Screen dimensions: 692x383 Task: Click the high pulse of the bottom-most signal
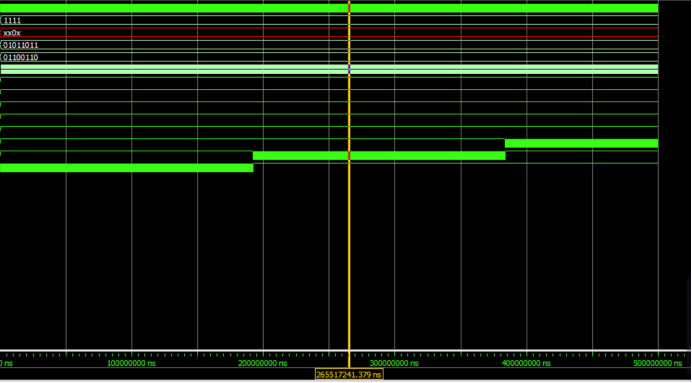[x=127, y=168]
